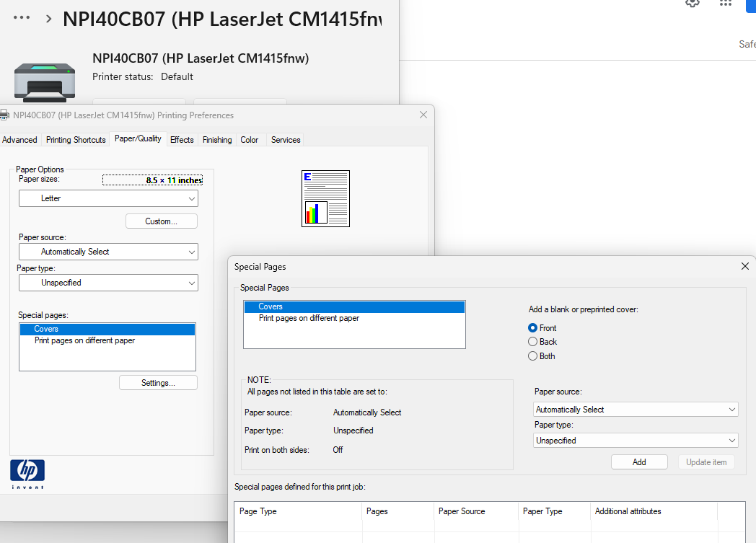Click the three-dots breadcrumb menu in Settings
The image size is (756, 543).
coord(22,18)
